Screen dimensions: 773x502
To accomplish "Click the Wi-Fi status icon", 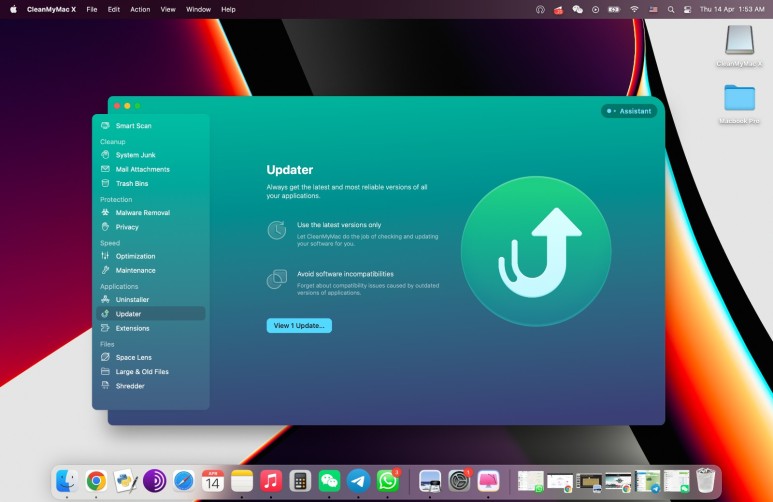I will [634, 9].
